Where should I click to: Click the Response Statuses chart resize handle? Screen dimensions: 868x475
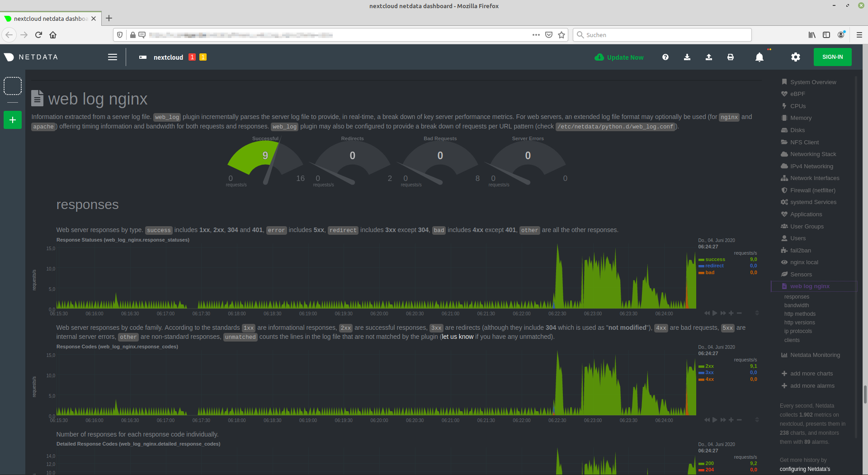[x=757, y=313]
